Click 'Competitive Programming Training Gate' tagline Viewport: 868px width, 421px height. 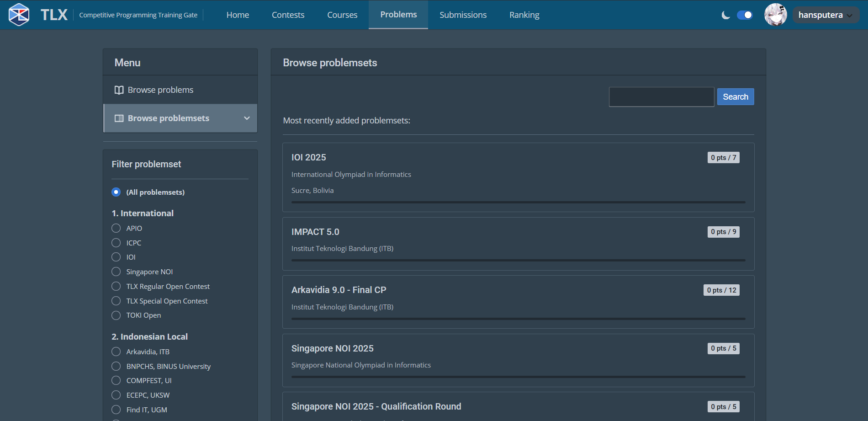pos(138,15)
